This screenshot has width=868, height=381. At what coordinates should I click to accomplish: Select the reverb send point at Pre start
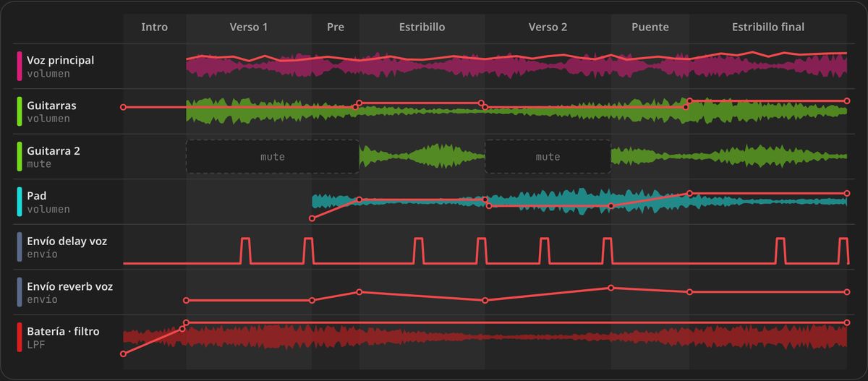[x=312, y=300]
